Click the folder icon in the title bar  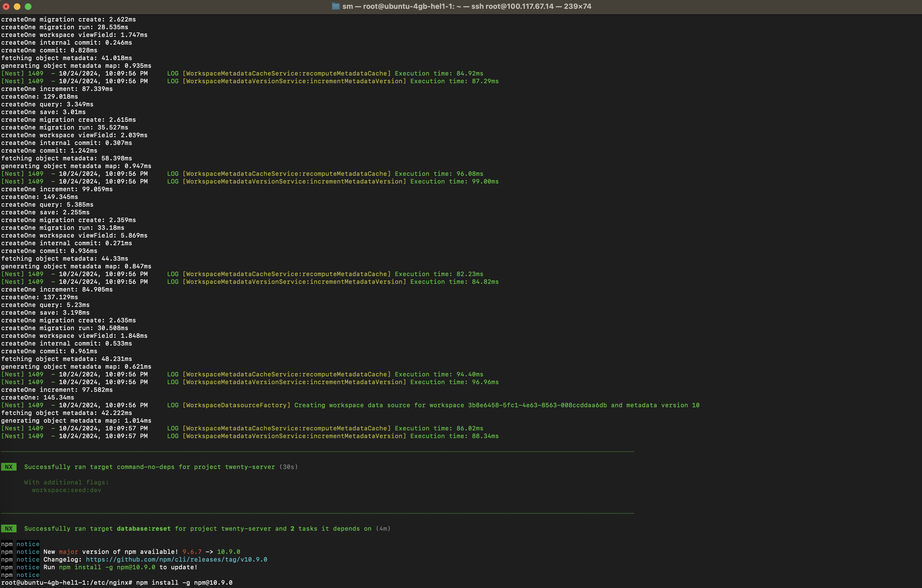(x=336, y=6)
